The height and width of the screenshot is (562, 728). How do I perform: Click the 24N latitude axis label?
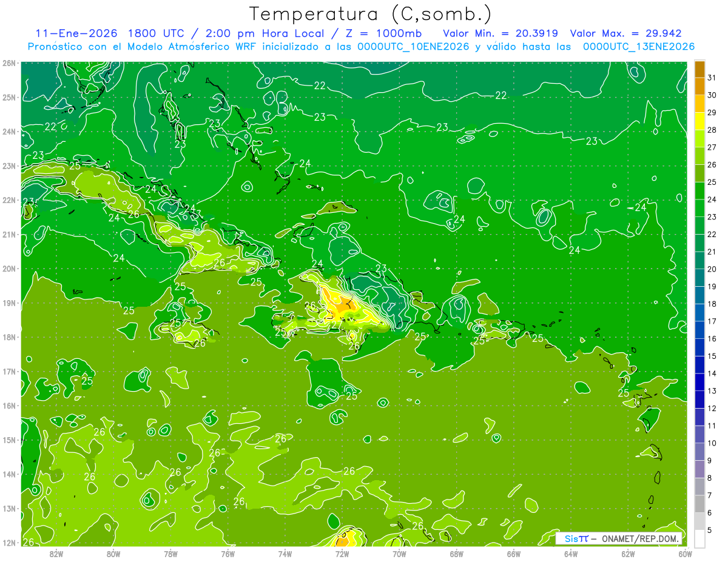[x=9, y=132]
